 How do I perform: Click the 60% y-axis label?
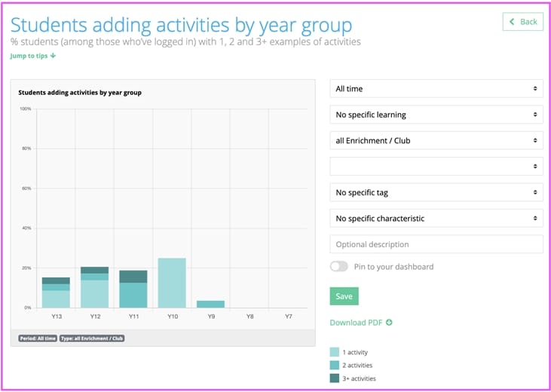[26, 188]
